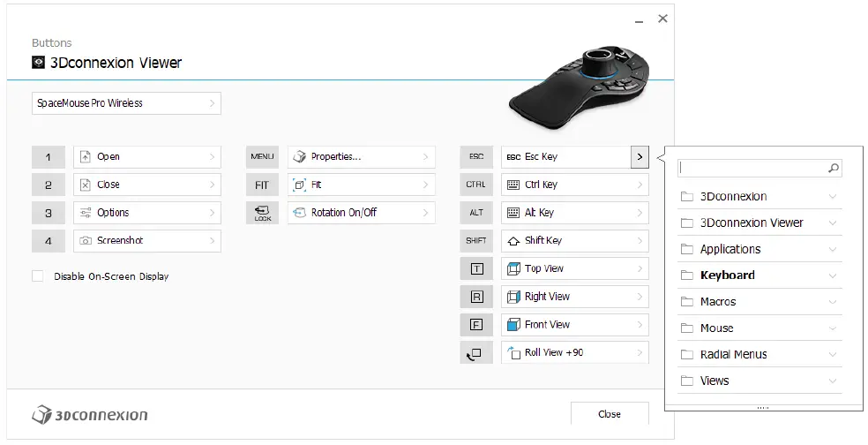Open the SpaceMouse Pro Wireless device dropdown
Viewport: 868px width, 445px height.
coord(126,103)
